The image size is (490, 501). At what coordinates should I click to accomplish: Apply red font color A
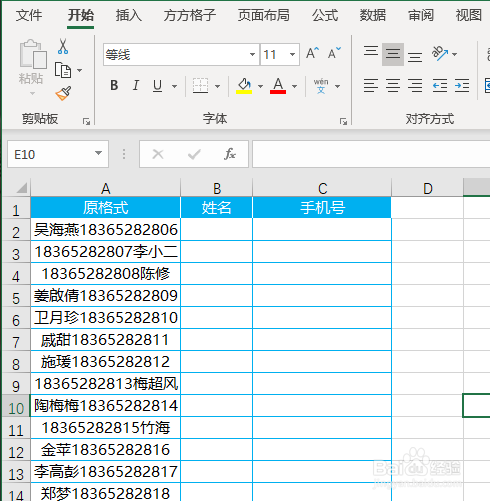click(x=278, y=86)
